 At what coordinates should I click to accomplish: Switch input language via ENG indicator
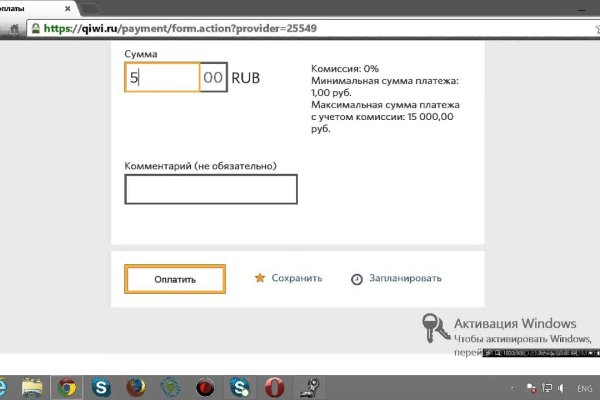click(x=584, y=387)
